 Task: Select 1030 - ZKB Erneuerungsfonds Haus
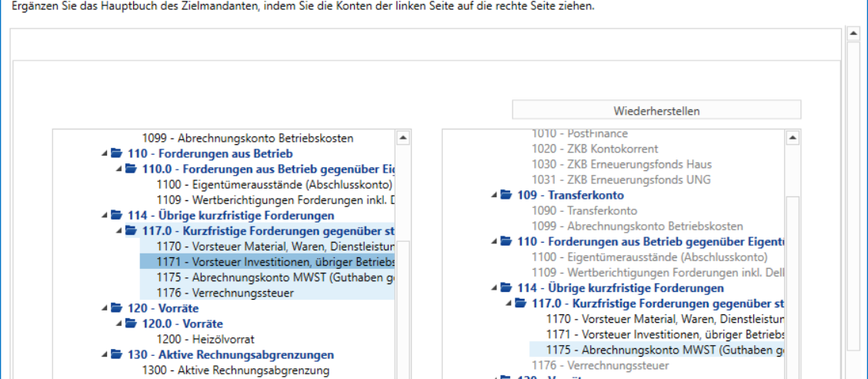point(622,165)
